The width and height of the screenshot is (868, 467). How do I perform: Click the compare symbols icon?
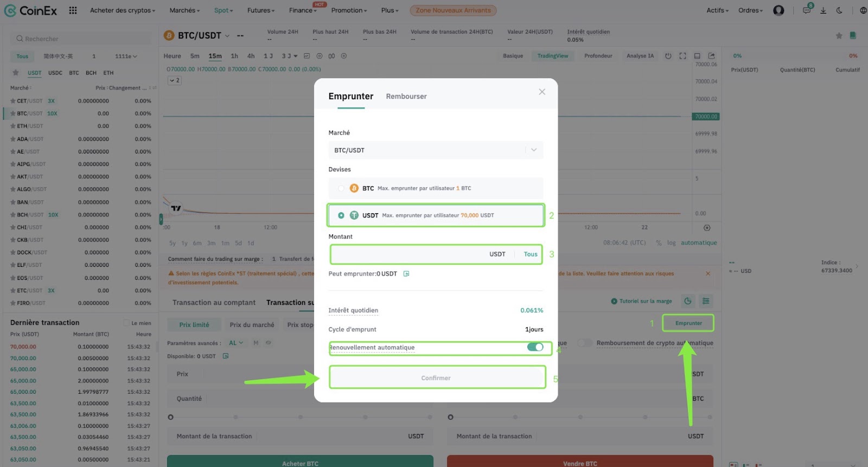[x=331, y=56]
